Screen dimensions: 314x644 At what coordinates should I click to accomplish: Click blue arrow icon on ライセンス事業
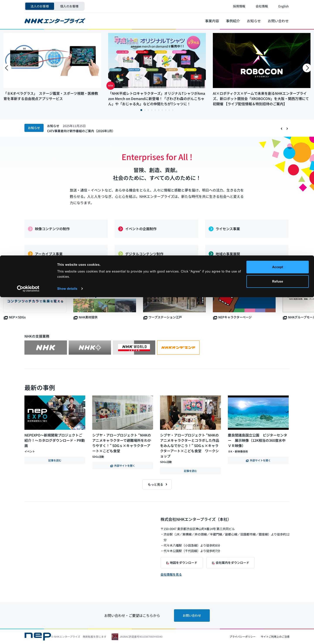(211, 229)
